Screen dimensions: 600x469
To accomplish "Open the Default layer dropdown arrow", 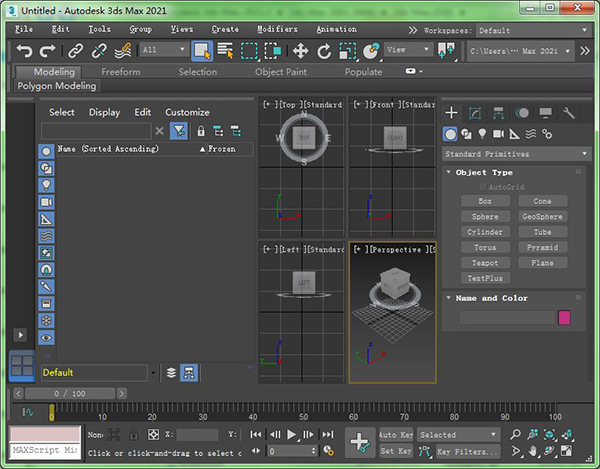I will tap(153, 373).
